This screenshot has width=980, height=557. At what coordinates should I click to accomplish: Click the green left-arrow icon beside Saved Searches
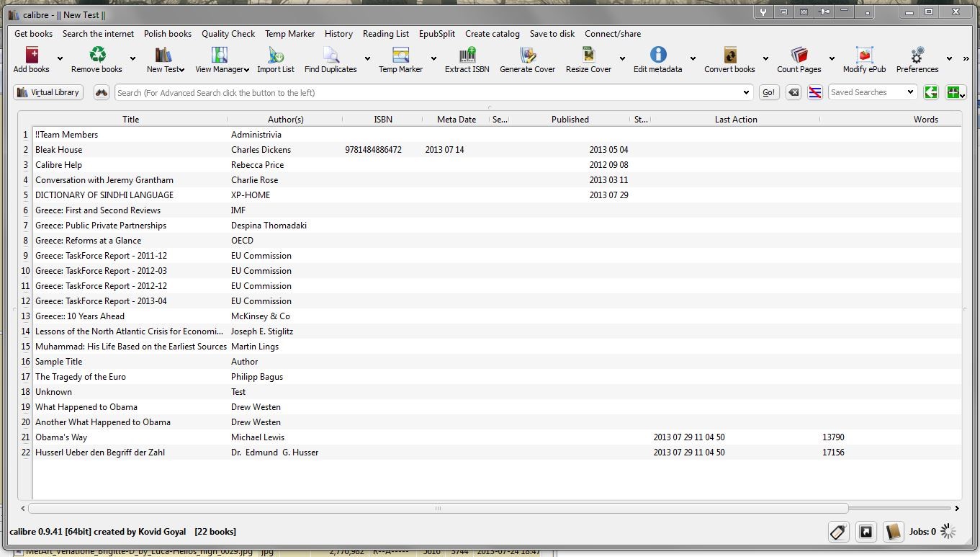tap(931, 92)
